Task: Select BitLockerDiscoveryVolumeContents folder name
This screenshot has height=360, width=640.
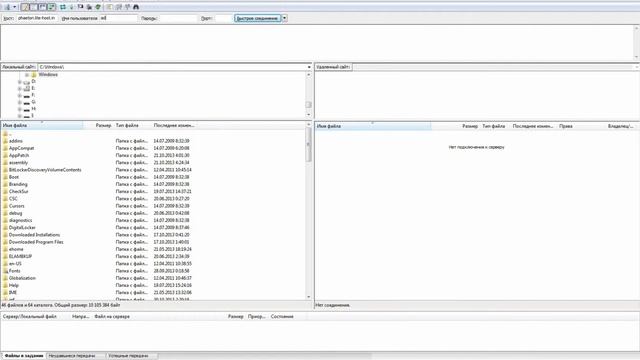Action: 45,170
